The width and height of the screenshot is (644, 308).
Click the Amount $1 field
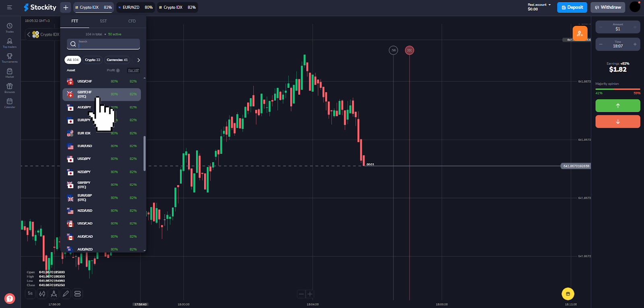pos(618,27)
